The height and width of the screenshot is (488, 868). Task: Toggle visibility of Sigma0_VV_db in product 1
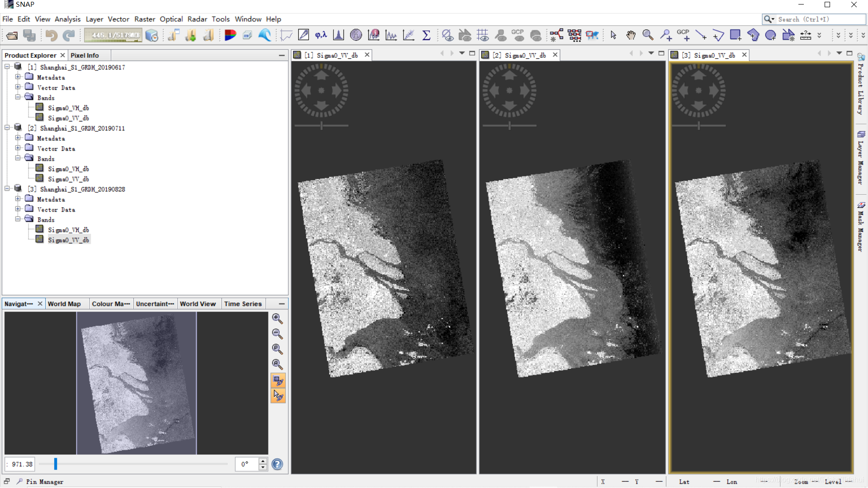pos(68,118)
